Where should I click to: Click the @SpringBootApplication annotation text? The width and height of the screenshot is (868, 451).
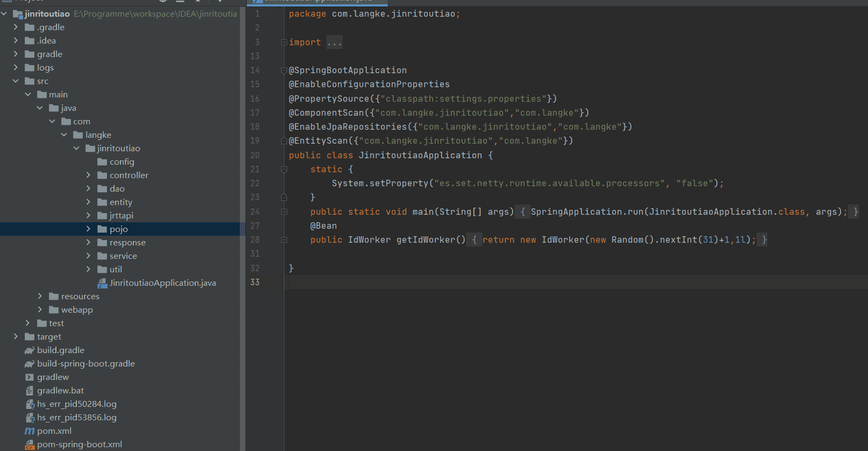click(348, 71)
